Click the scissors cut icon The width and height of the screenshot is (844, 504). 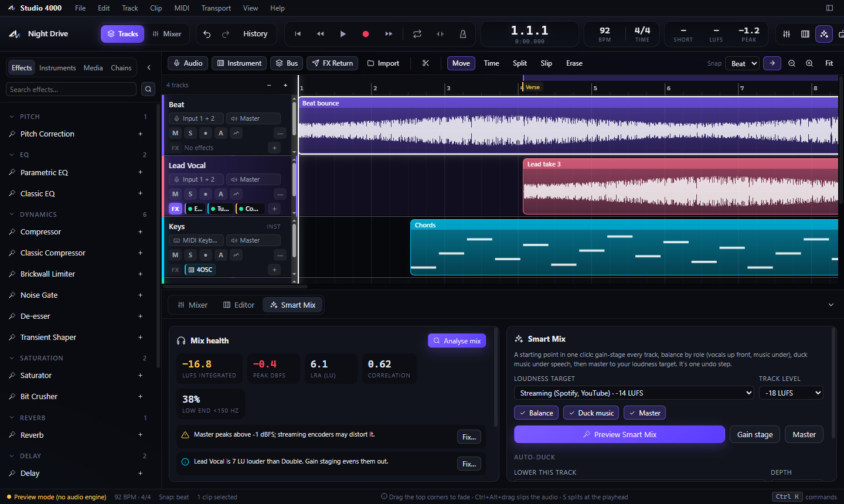click(x=426, y=63)
